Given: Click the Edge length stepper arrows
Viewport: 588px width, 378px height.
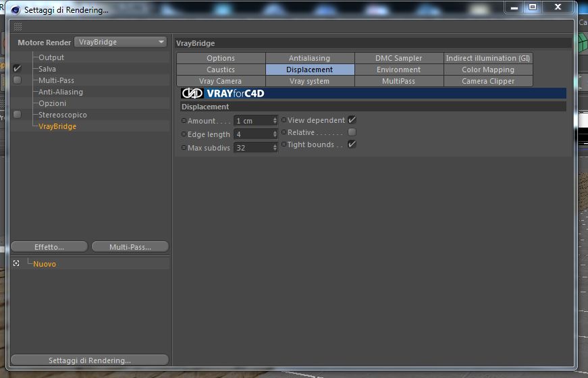Looking at the screenshot, I should pyautogui.click(x=275, y=134).
